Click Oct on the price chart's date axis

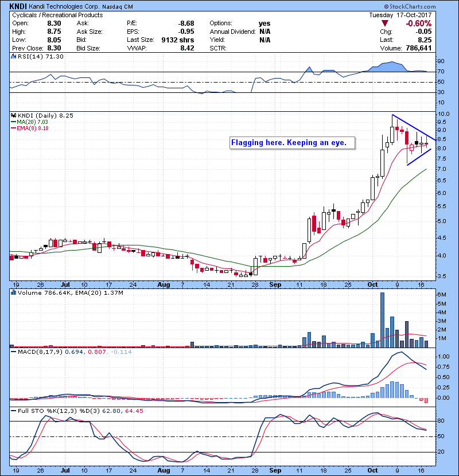point(373,285)
